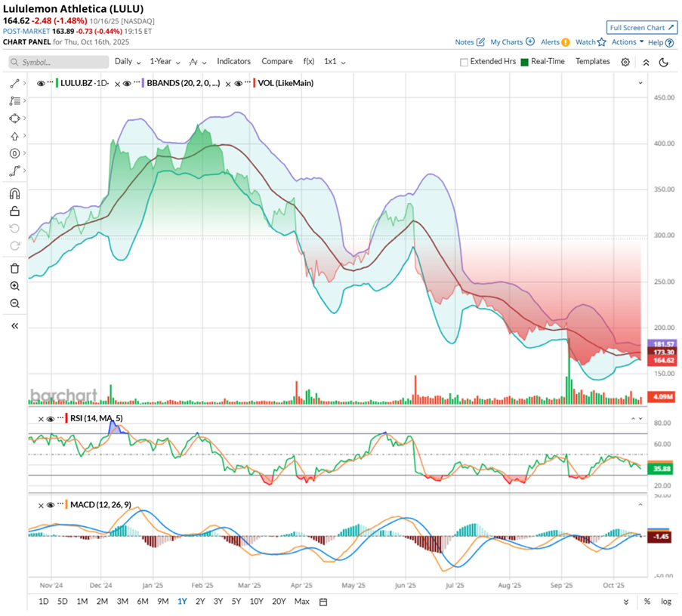The image size is (682, 616).
Task: Toggle log scale button
Action: point(666,602)
